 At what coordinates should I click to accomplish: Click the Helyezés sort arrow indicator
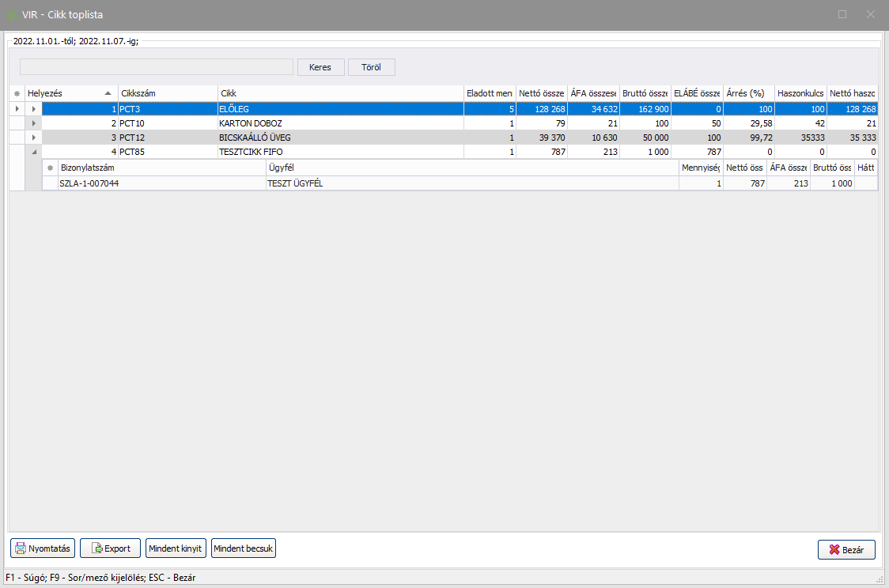click(108, 93)
